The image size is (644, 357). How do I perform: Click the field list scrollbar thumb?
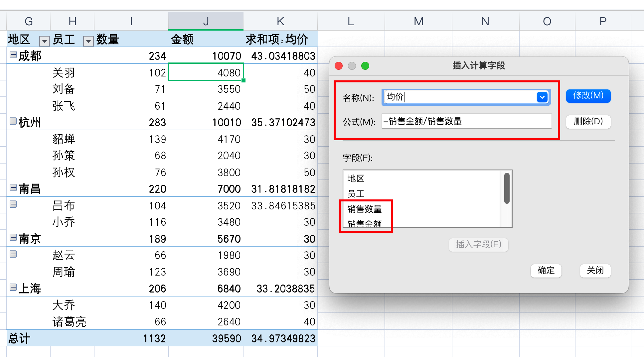pyautogui.click(x=507, y=188)
